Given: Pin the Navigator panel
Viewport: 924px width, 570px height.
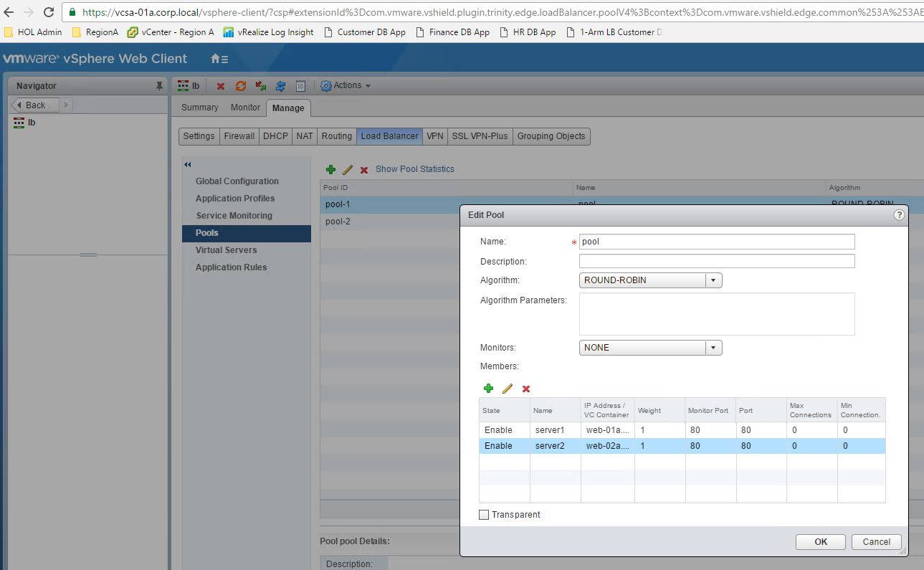Looking at the screenshot, I should pyautogui.click(x=159, y=86).
